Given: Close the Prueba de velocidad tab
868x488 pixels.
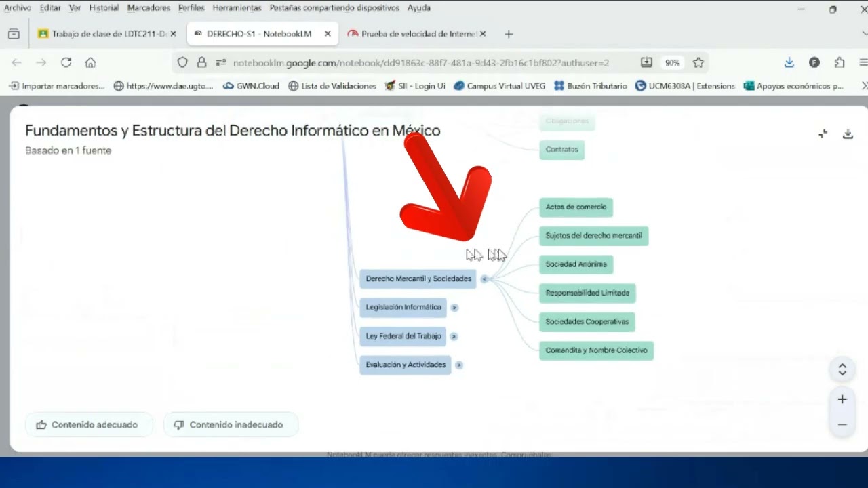Looking at the screenshot, I should 483,34.
